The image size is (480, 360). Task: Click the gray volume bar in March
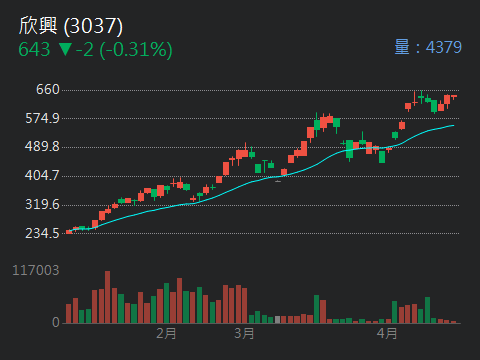click(277, 320)
